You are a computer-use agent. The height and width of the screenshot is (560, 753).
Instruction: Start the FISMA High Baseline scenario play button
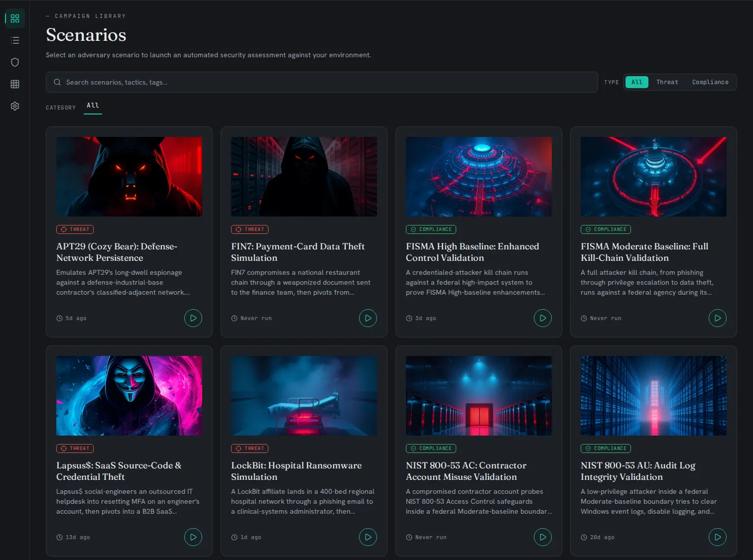[x=543, y=318]
